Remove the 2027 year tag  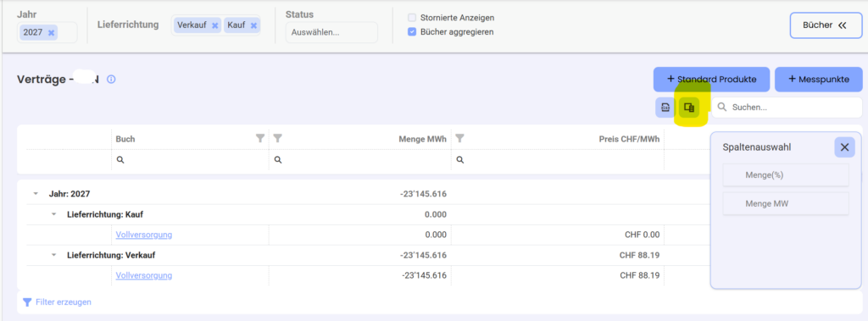(x=52, y=33)
